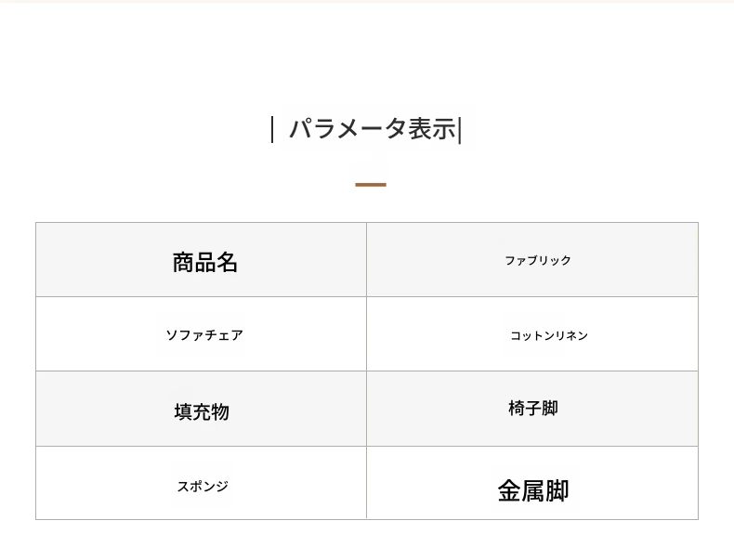The image size is (734, 560).
Task: Click vertical border between 商品名 and ファブリック
Action: click(x=367, y=260)
